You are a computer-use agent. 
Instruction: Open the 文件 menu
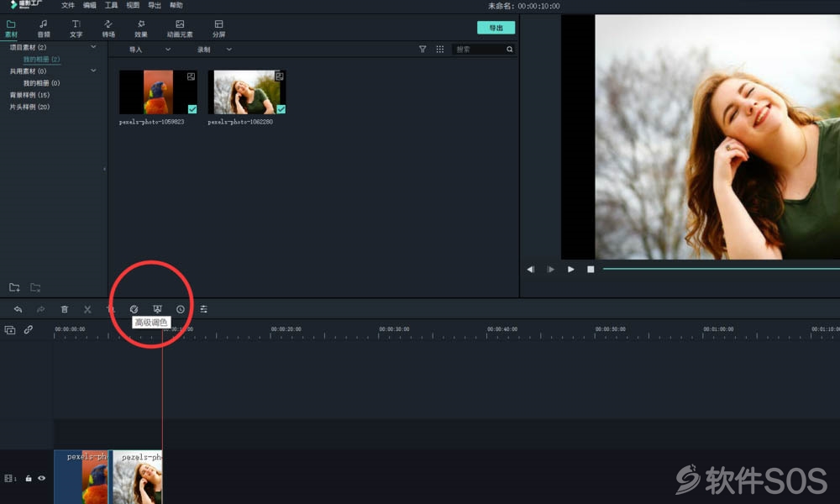click(x=68, y=5)
